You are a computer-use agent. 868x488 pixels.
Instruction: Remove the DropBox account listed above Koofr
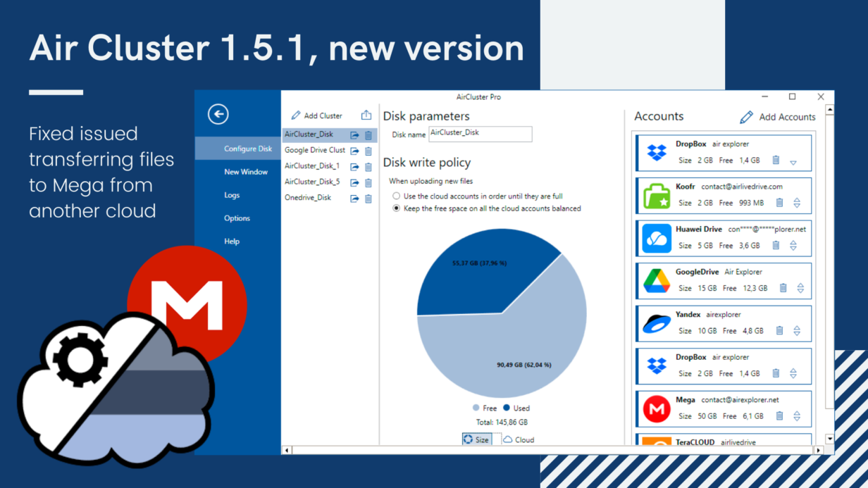(x=776, y=160)
